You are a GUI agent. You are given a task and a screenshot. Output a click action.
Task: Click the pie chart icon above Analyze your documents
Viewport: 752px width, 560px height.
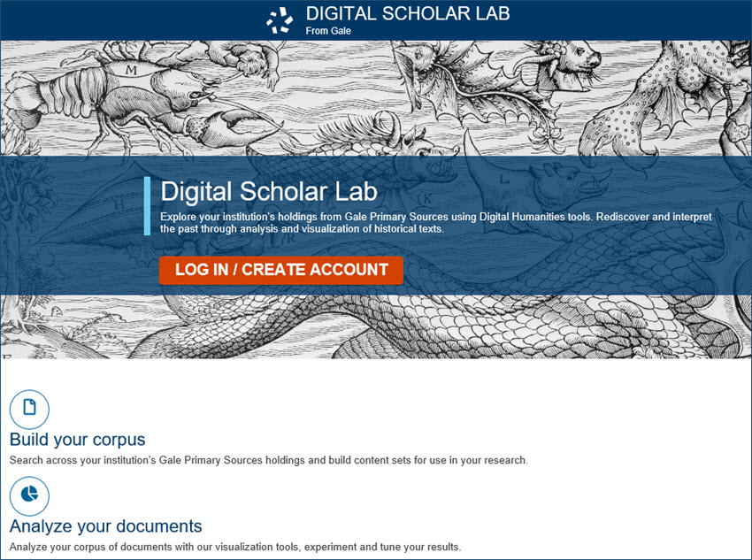click(29, 495)
